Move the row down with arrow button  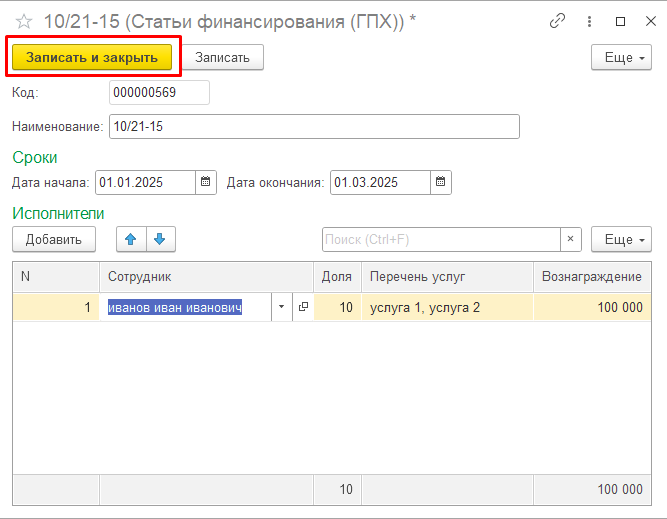point(160,240)
